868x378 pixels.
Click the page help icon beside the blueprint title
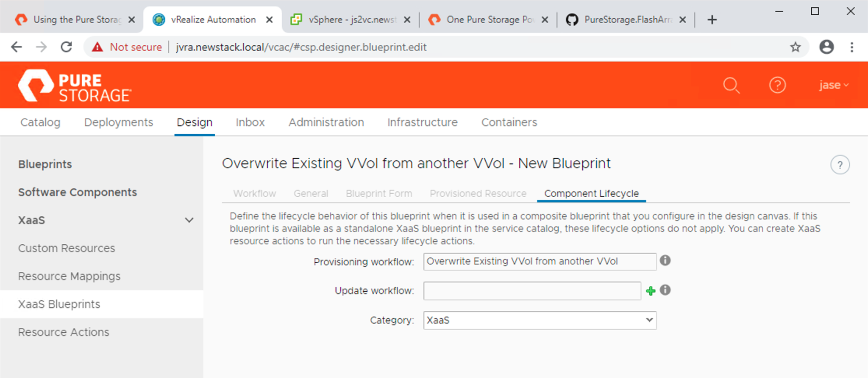click(x=840, y=165)
